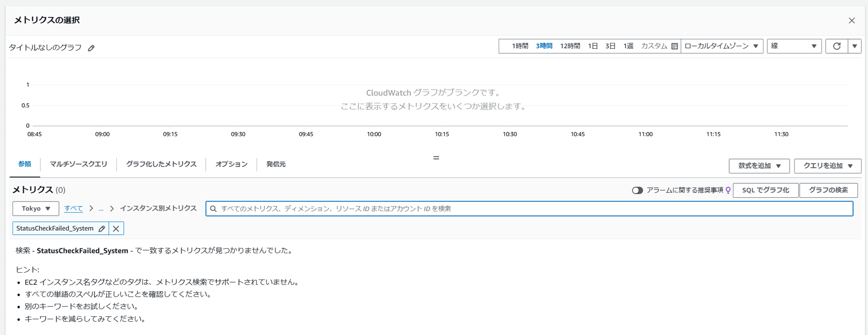Focus the metrics search field
Image resolution: width=868 pixels, height=335 pixels.
[x=529, y=208]
